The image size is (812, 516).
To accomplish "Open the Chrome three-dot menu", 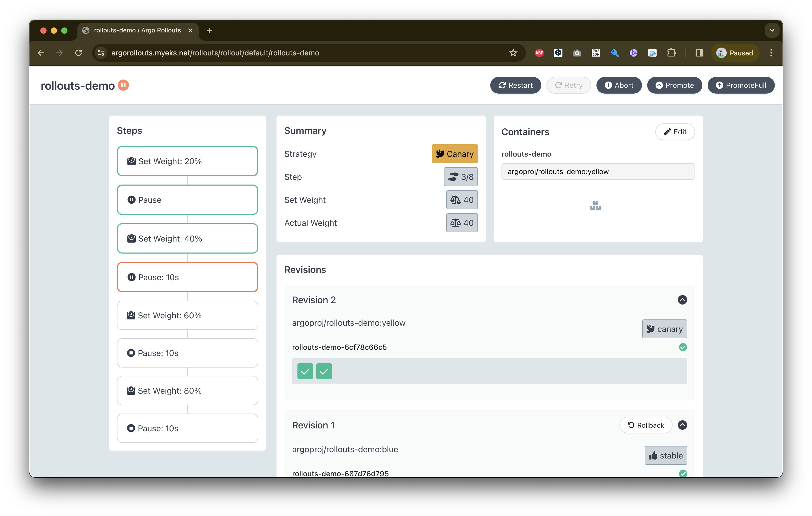I will point(771,53).
